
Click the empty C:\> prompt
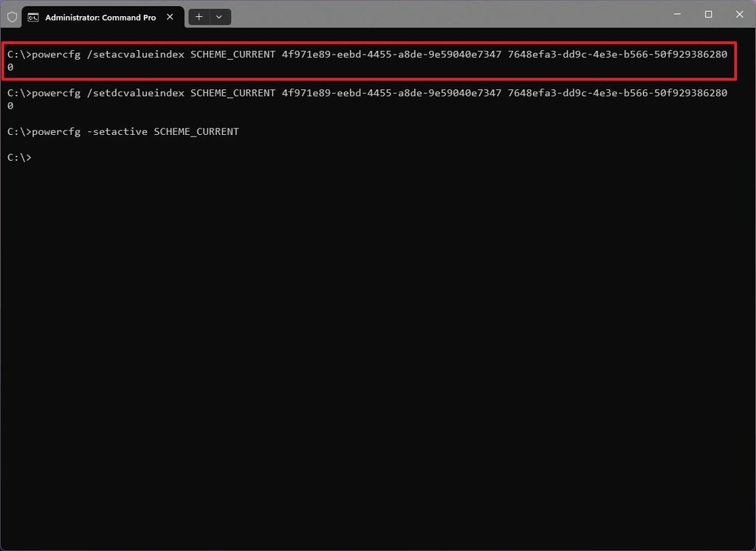click(x=18, y=157)
